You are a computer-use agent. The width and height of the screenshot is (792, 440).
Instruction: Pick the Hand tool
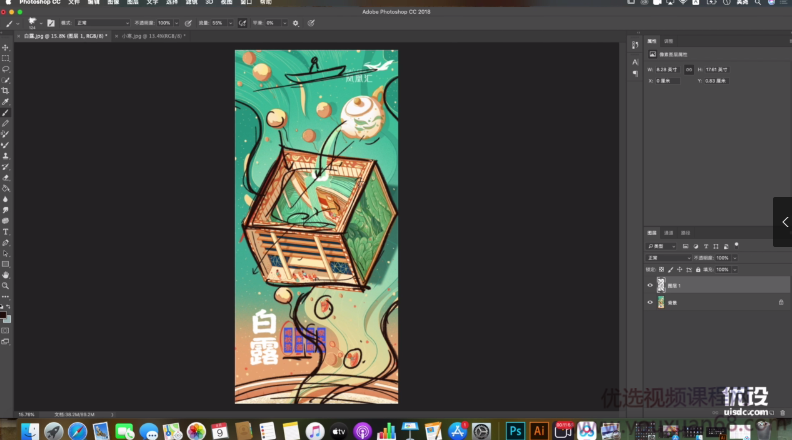(x=6, y=274)
